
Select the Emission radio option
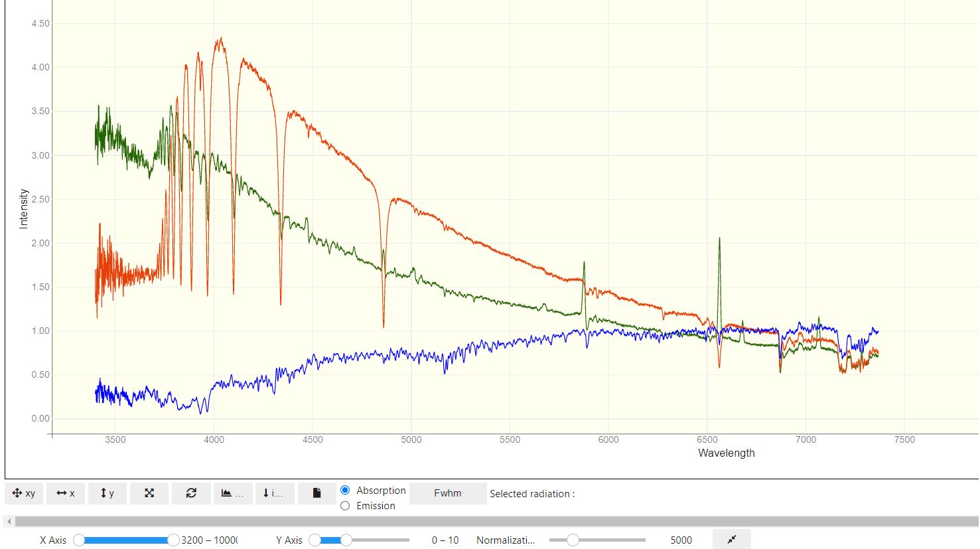point(345,506)
